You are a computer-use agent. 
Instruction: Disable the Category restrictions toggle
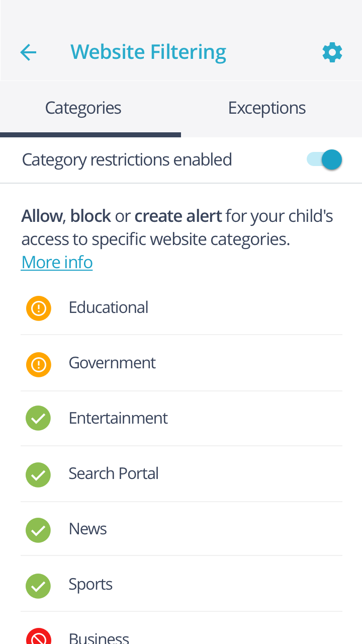tap(325, 160)
